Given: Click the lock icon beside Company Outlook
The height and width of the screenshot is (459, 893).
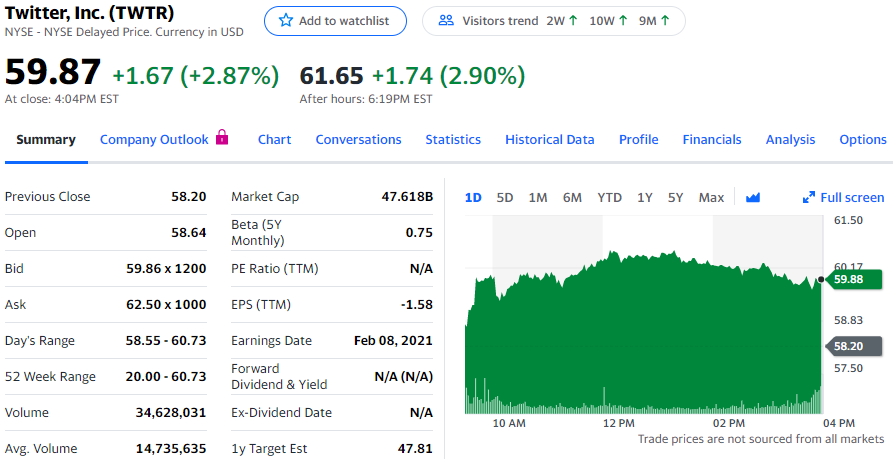Looking at the screenshot, I should (222, 138).
